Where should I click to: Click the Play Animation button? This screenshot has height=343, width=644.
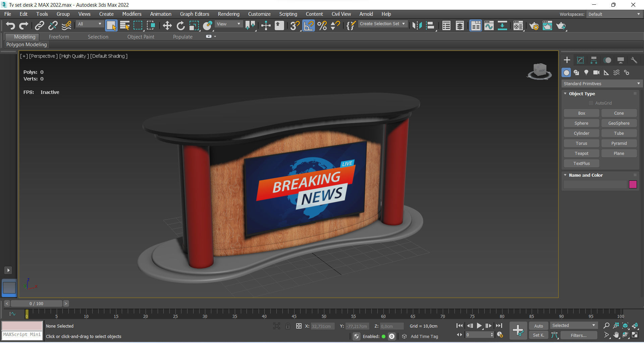479,326
